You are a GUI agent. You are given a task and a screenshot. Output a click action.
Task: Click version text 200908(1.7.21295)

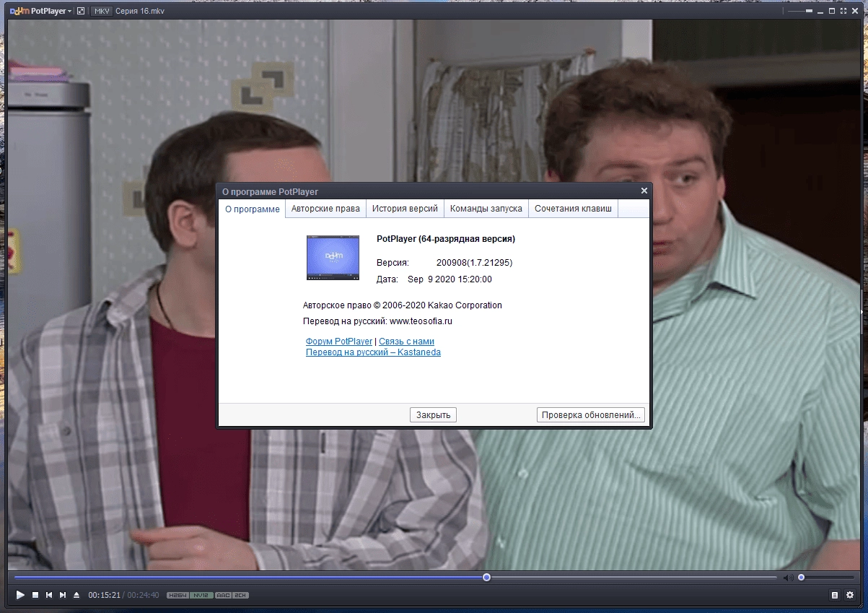(474, 262)
